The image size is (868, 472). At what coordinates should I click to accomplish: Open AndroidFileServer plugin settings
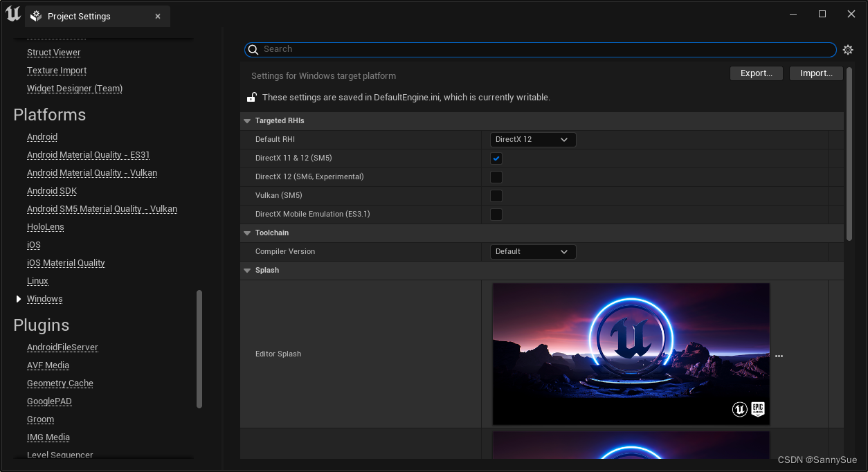pos(63,347)
